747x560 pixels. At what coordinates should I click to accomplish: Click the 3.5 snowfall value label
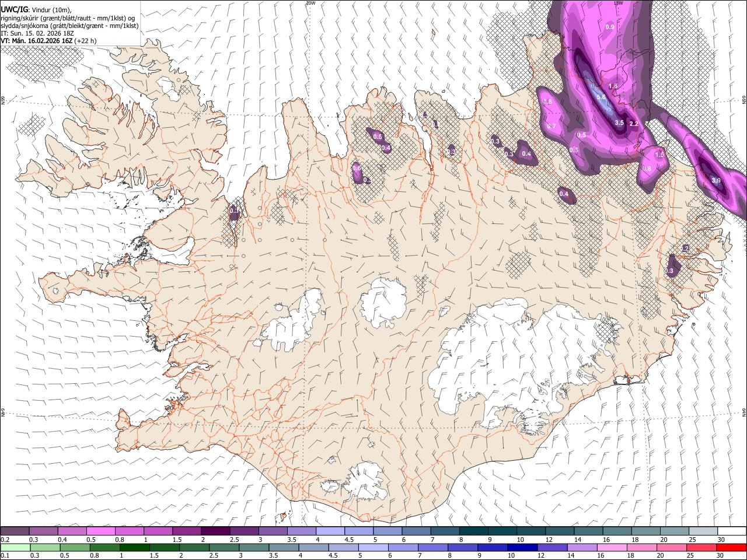(619, 123)
